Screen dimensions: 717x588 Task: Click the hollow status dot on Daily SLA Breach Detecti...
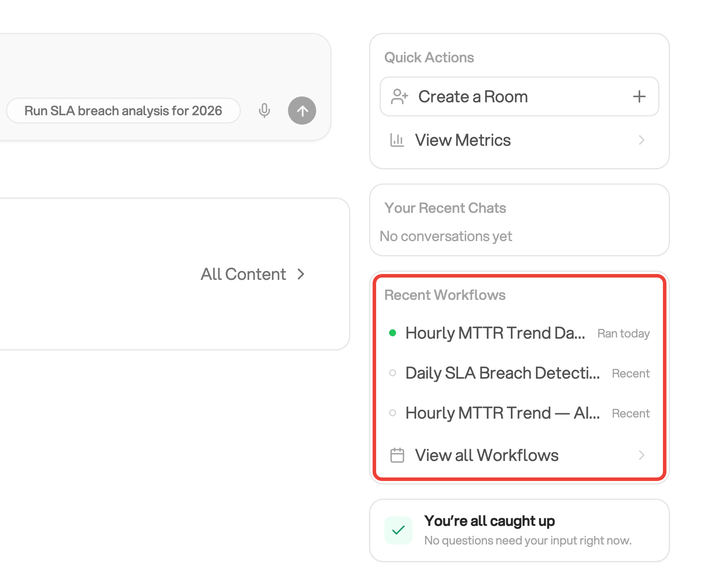tap(393, 373)
